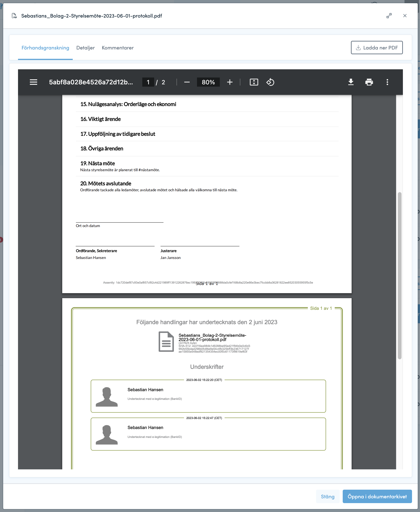Click heading 20. Mötets avslutande
420x512 pixels.
click(x=106, y=184)
